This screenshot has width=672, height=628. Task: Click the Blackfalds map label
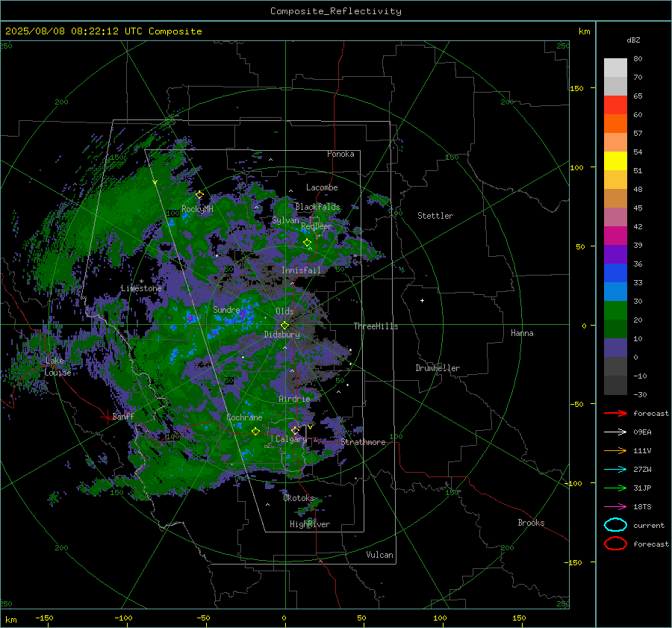(317, 207)
